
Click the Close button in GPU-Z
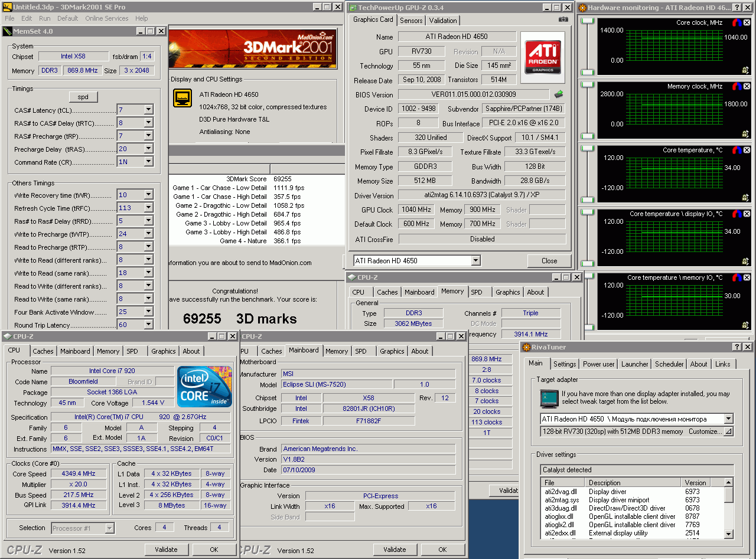point(549,260)
